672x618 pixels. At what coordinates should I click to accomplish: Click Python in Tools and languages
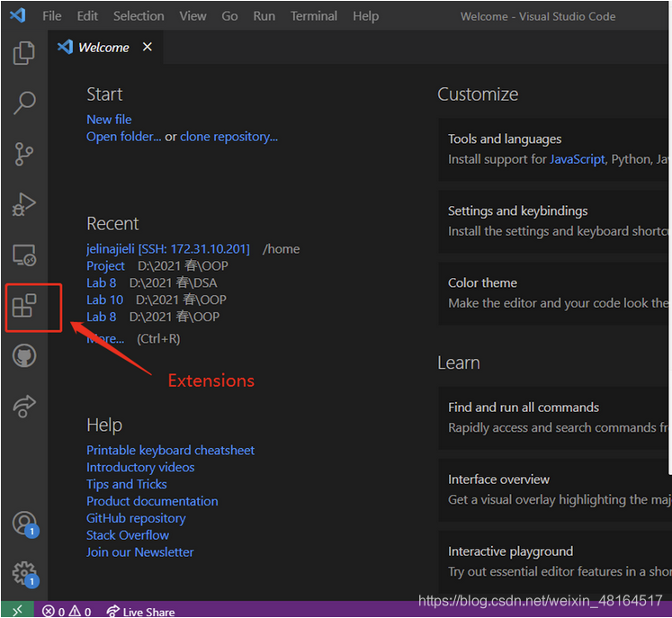coord(631,159)
